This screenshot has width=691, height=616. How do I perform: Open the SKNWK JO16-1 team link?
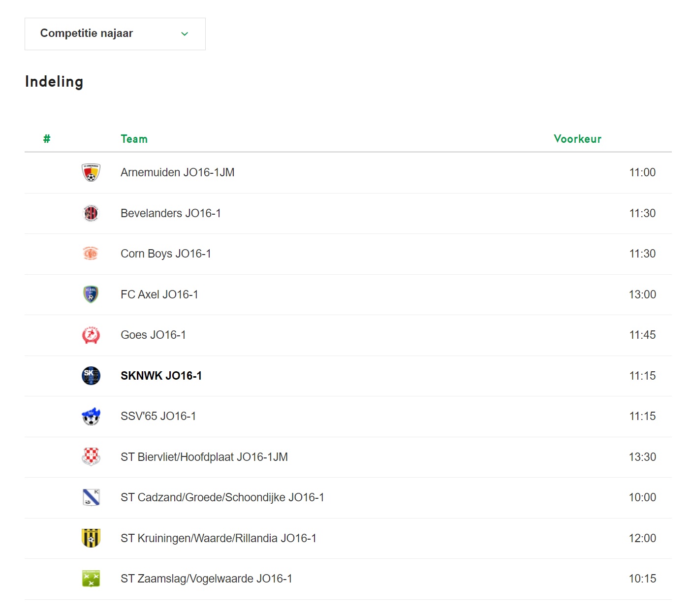161,376
